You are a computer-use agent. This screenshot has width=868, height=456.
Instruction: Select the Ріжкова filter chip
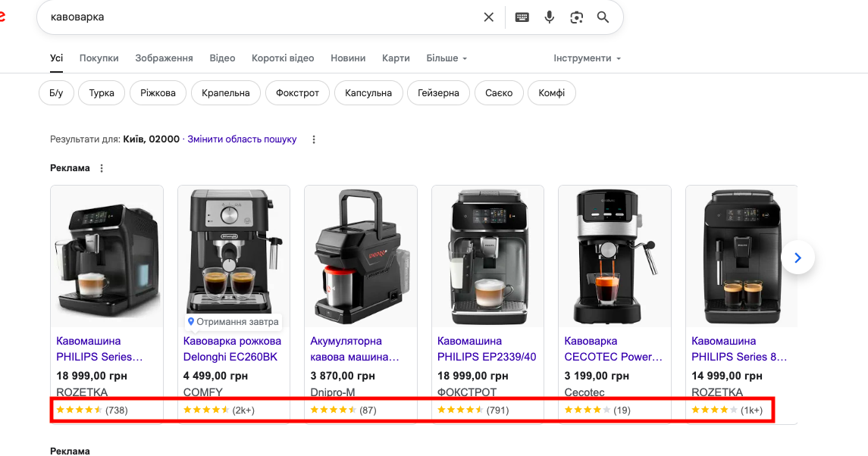click(x=158, y=93)
